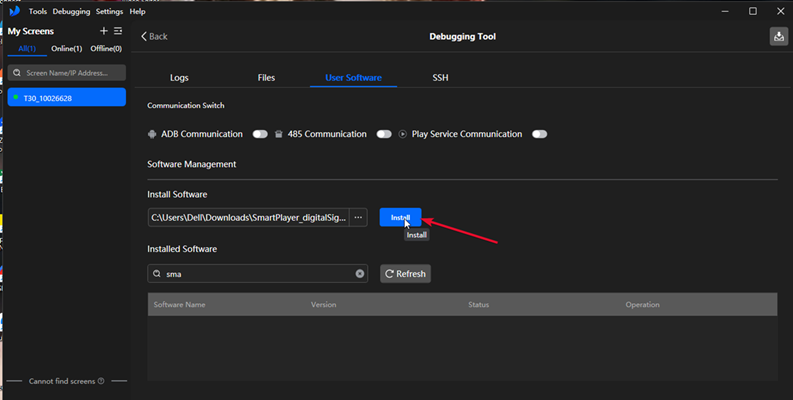This screenshot has height=400, width=793.
Task: Click the blue Install button
Action: 400,217
